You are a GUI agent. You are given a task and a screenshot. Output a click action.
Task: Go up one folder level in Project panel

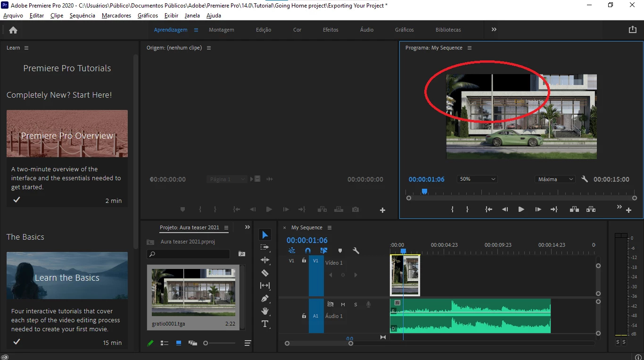[x=150, y=242]
